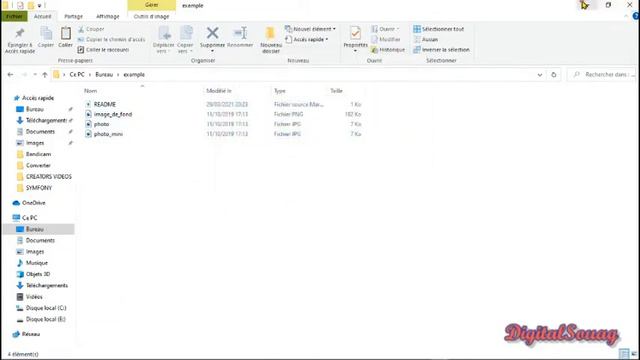Open pinned Téléchargements under Accès rapide

click(46, 120)
